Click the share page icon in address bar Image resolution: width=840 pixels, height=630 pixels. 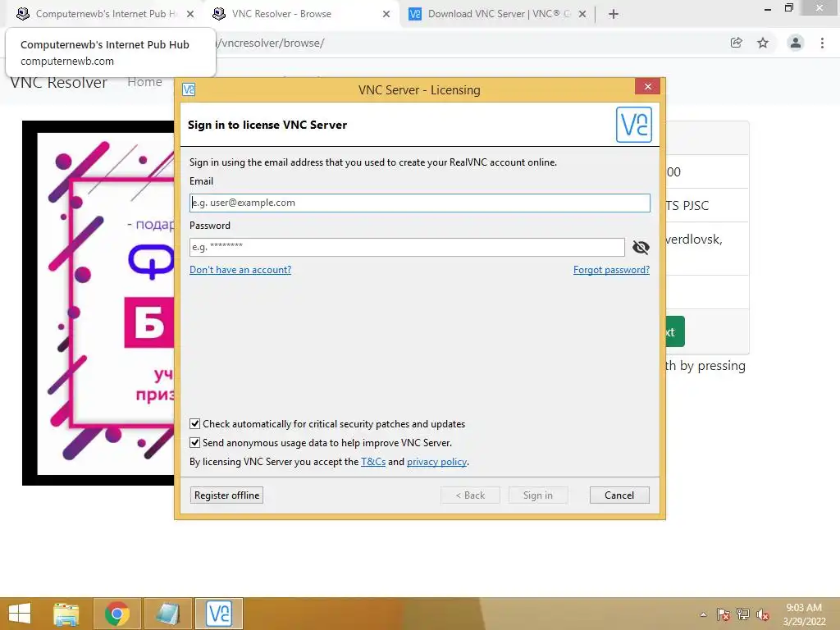tap(737, 43)
